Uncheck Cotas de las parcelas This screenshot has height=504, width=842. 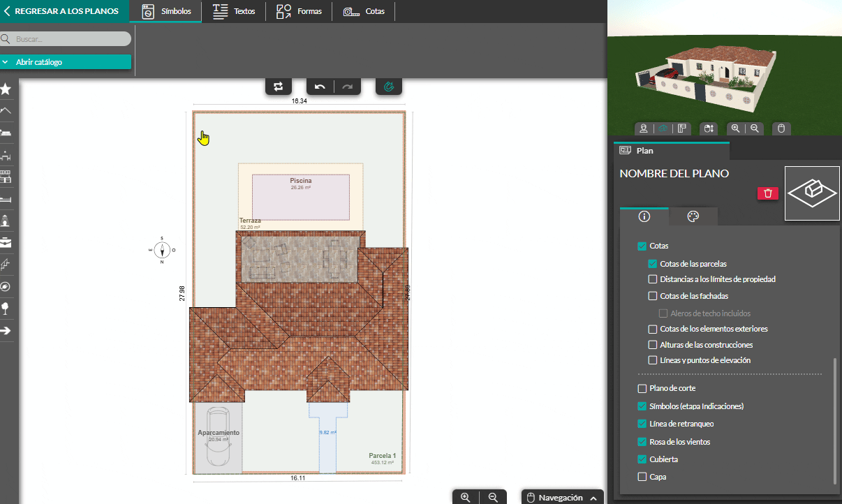653,264
